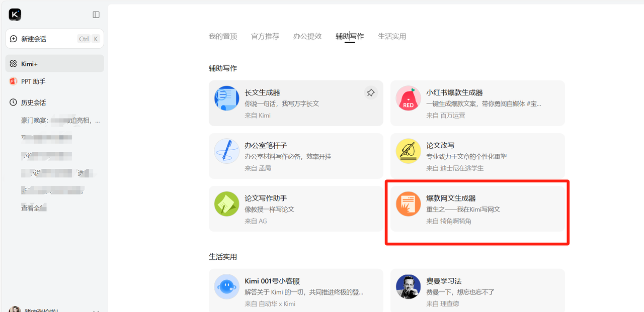This screenshot has height=312, width=644.
Task: Click text 来自 迪士尼在逃学生
Action: click(x=455, y=168)
